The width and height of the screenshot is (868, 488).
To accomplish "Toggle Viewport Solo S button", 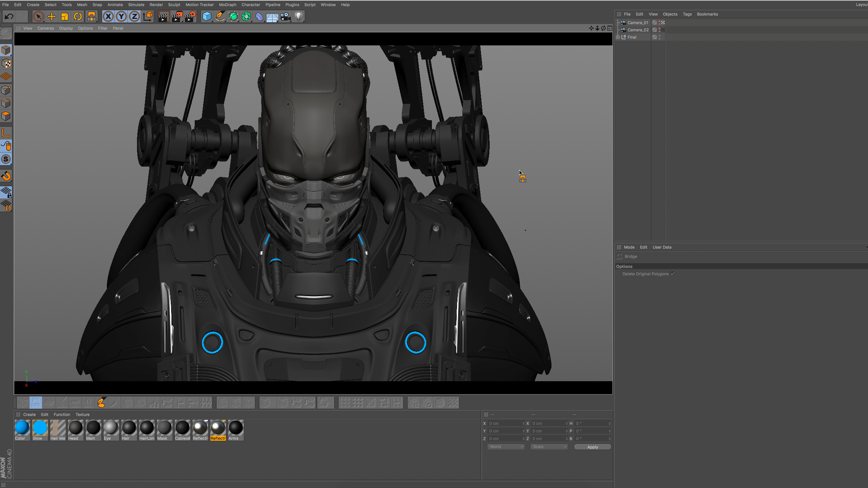I will (6, 159).
